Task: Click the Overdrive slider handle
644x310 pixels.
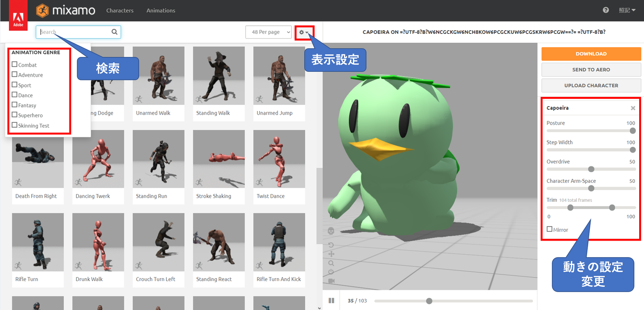Action: (x=591, y=169)
